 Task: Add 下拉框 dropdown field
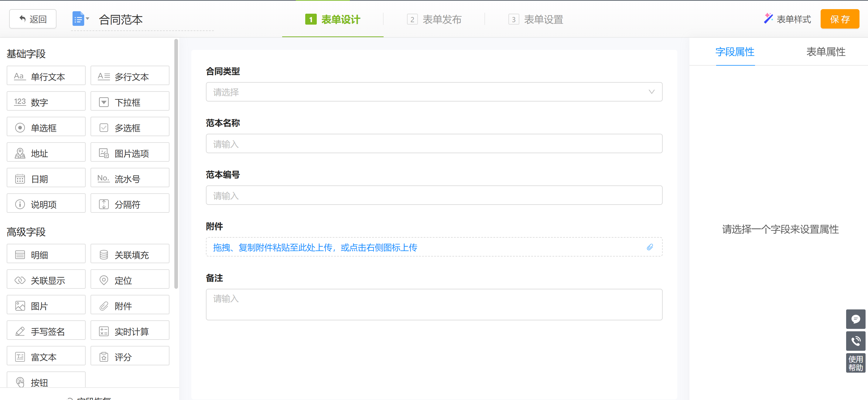(130, 102)
